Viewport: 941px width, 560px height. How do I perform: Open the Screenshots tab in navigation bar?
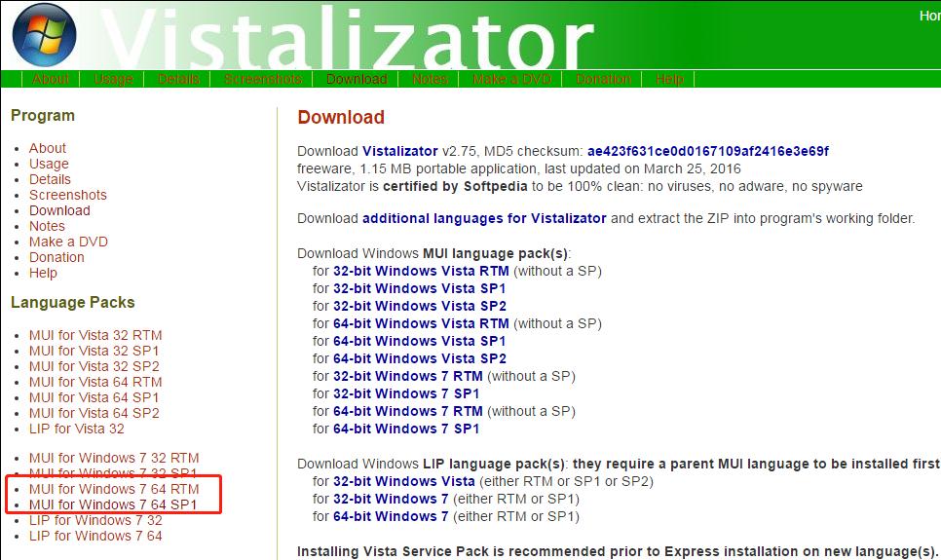pos(263,79)
